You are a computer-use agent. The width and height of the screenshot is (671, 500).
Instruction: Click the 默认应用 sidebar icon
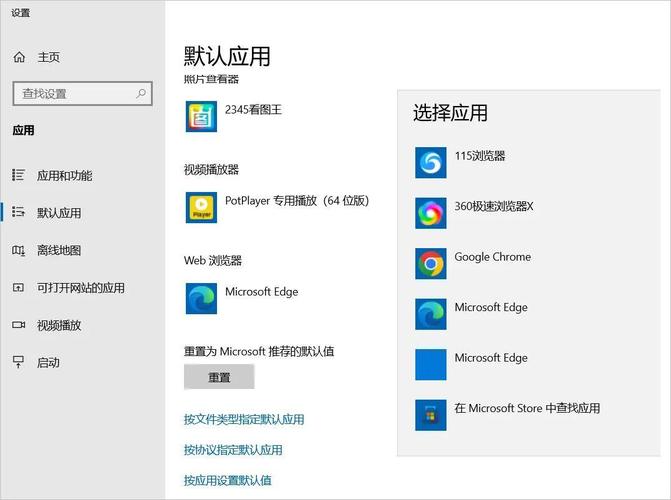point(18,212)
